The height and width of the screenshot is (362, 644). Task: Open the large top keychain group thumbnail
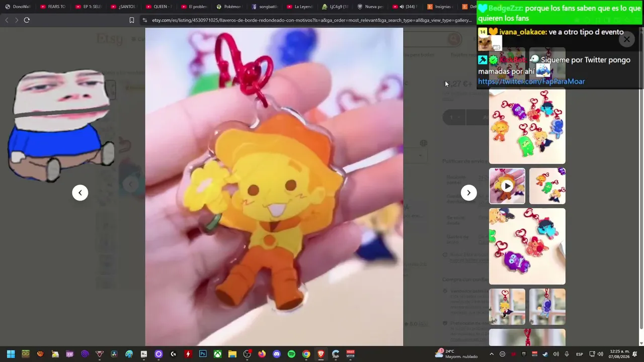click(527, 127)
